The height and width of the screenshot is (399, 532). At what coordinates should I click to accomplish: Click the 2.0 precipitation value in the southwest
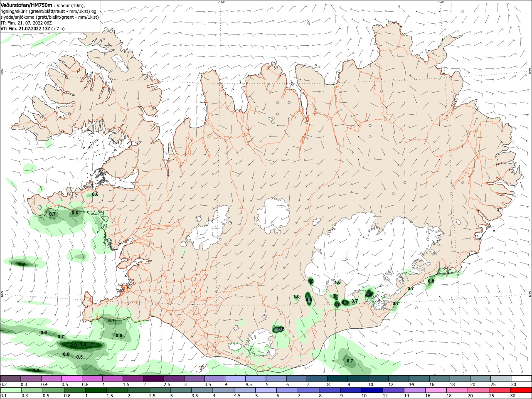(x=74, y=345)
